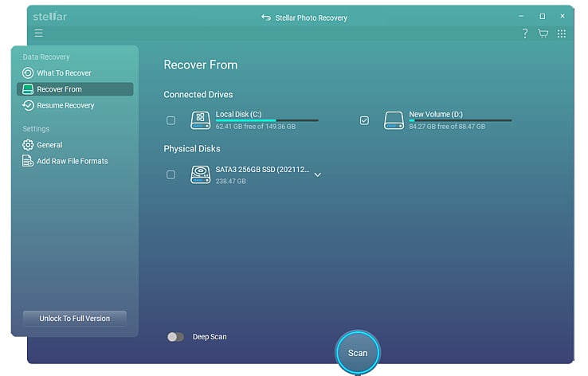Open the hamburger menu icon
588x376 pixels.
click(38, 33)
